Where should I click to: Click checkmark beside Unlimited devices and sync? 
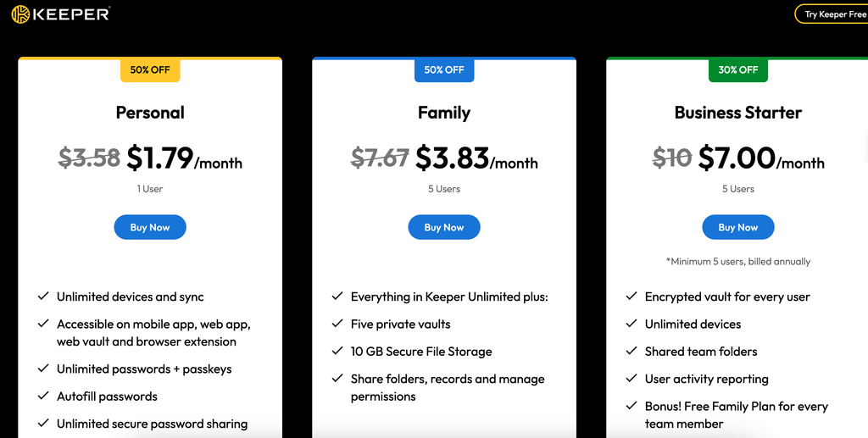pos(43,297)
